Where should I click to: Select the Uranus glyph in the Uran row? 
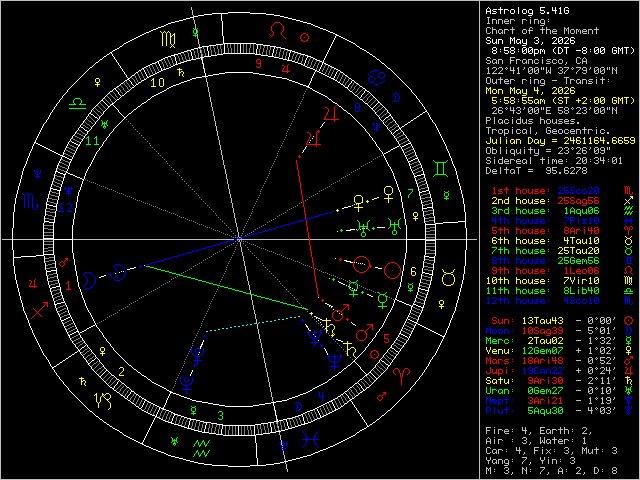[x=629, y=391]
